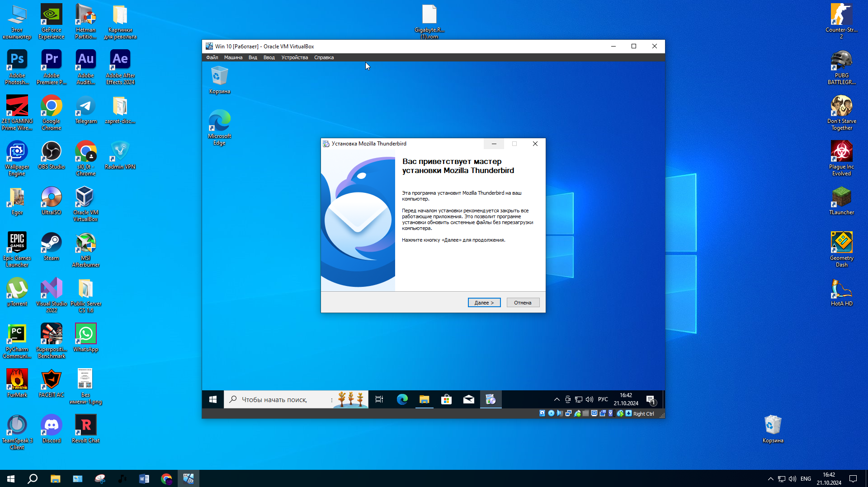The image size is (868, 487).
Task: Select the OBS Studio desktop shortcut
Action: 52,155
